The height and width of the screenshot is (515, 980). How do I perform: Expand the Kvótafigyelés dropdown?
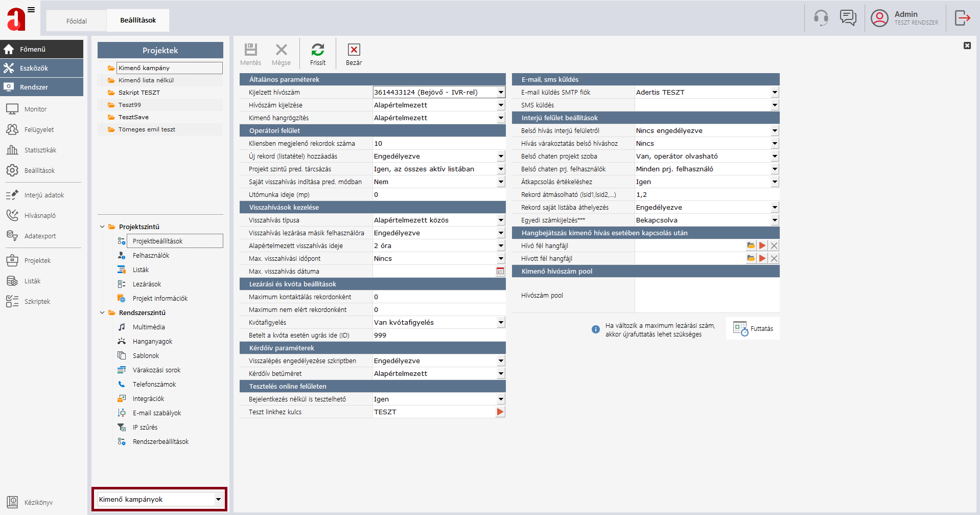click(x=501, y=323)
